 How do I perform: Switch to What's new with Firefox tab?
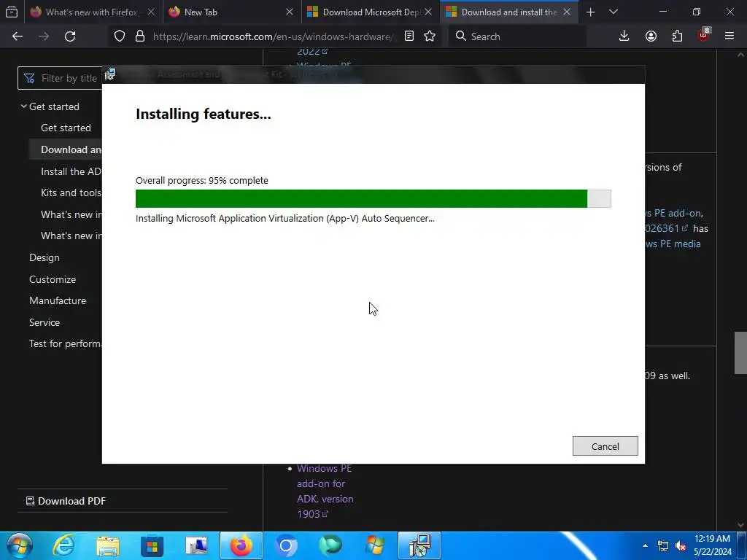point(93,12)
